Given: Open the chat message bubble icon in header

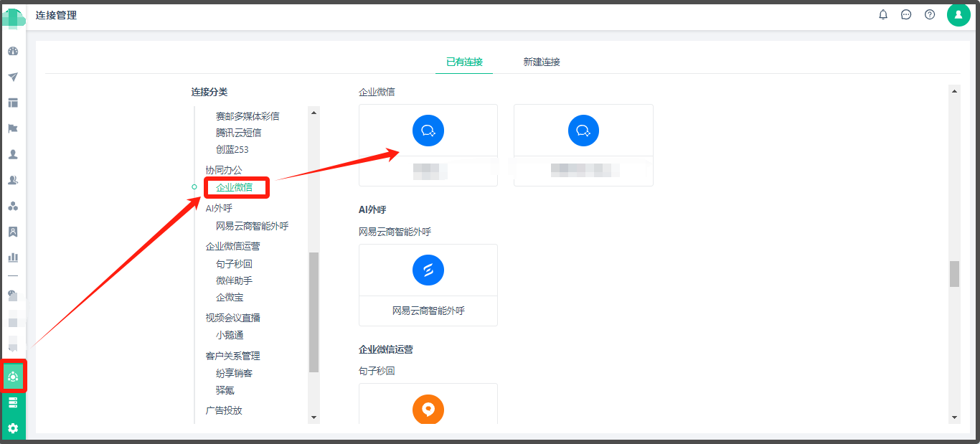Looking at the screenshot, I should click(x=906, y=14).
